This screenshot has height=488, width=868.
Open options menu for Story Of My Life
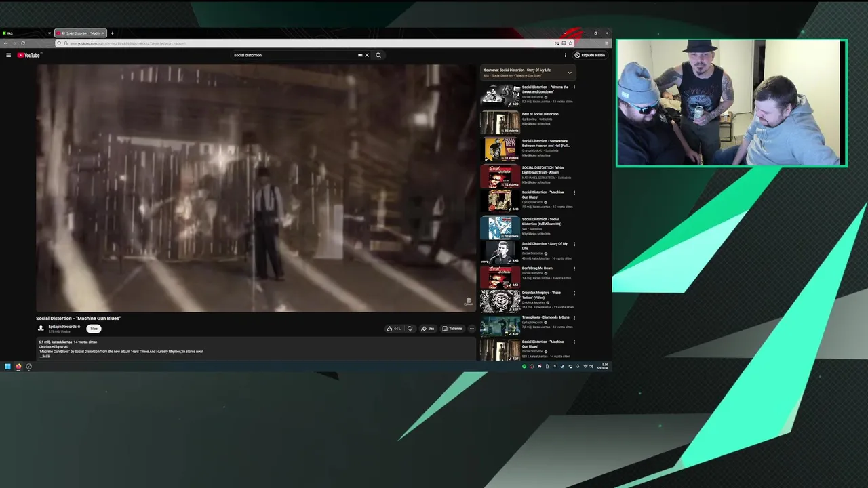574,244
